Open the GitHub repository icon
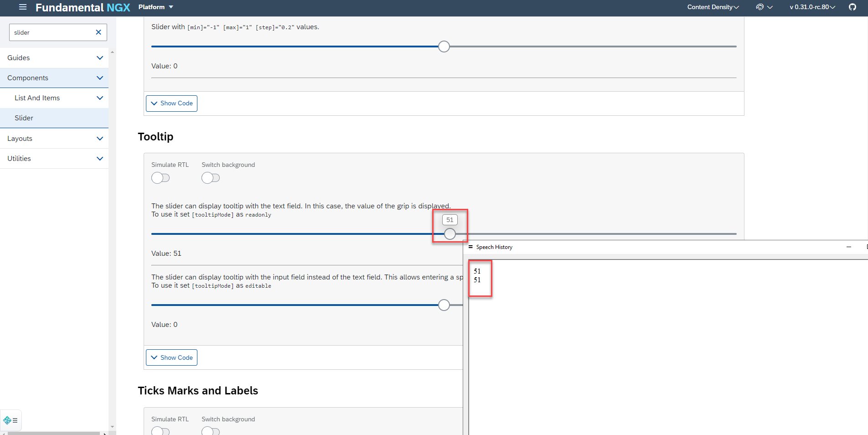The width and height of the screenshot is (868, 435). (852, 7)
